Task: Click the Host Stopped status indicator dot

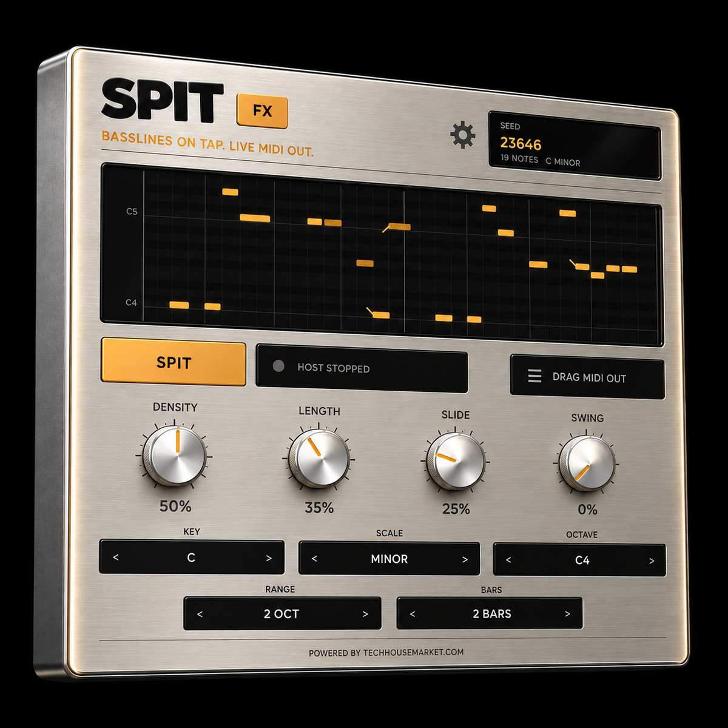Action: (278, 366)
